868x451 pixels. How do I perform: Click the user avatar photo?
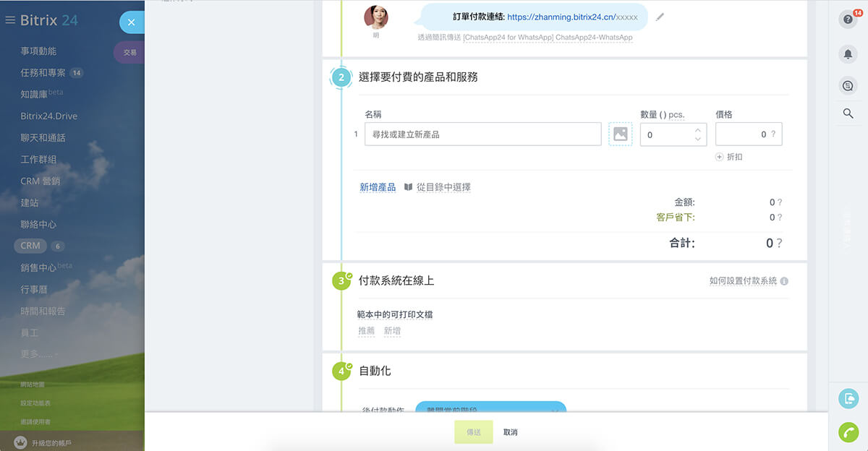376,17
